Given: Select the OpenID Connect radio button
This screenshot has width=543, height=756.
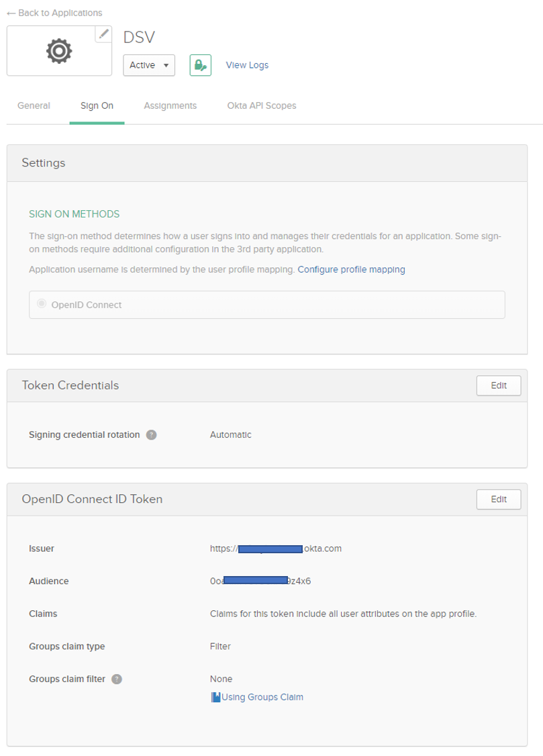Looking at the screenshot, I should [x=42, y=304].
